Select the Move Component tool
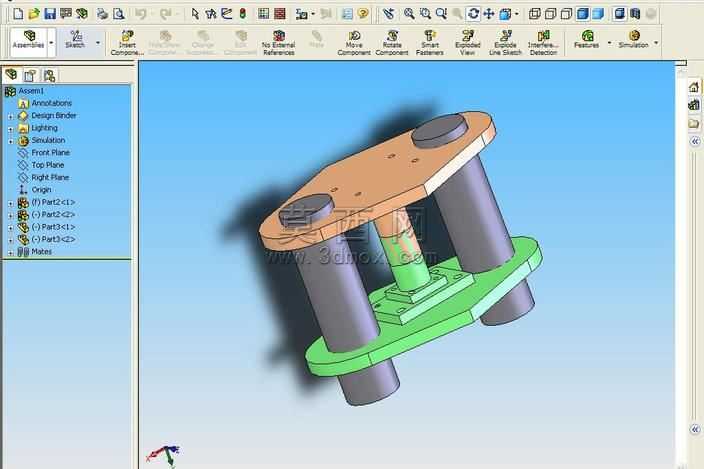 pos(354,43)
